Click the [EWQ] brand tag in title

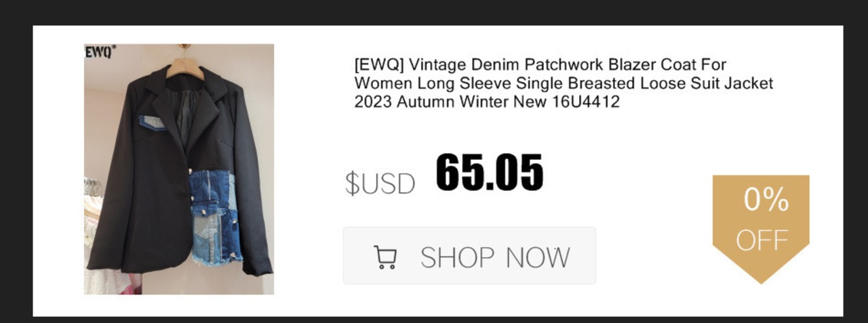click(374, 66)
